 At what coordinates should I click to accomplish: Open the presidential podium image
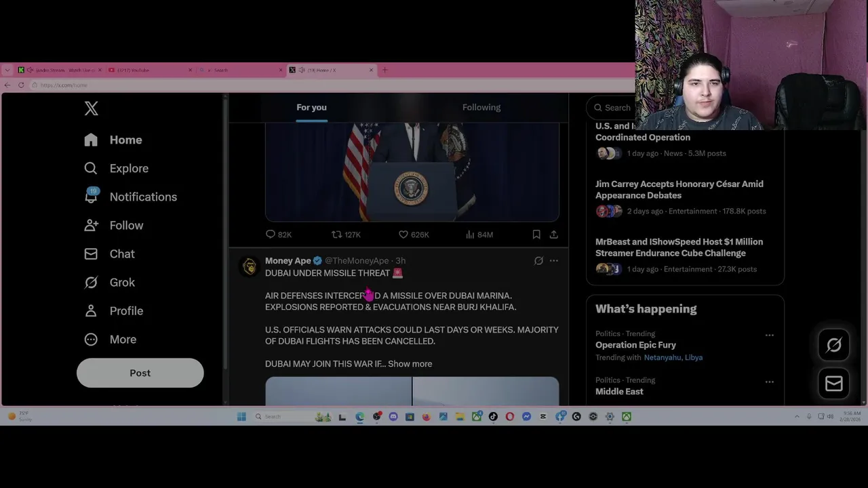coord(412,172)
